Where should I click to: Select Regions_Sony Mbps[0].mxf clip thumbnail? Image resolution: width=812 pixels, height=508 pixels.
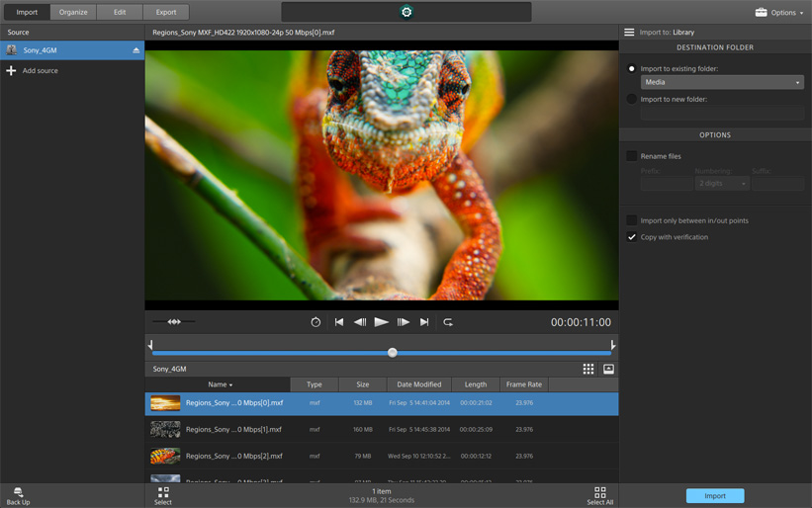(165, 403)
